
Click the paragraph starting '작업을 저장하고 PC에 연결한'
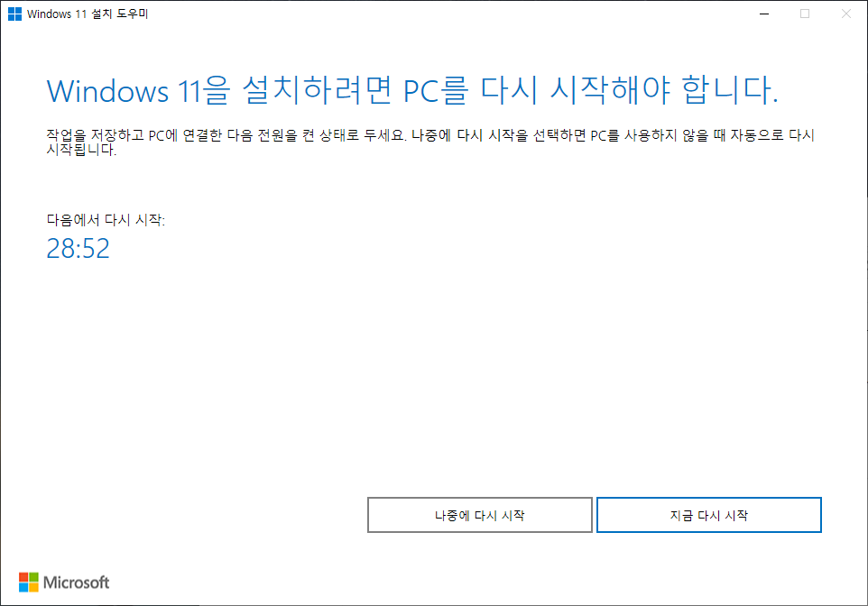(430, 142)
